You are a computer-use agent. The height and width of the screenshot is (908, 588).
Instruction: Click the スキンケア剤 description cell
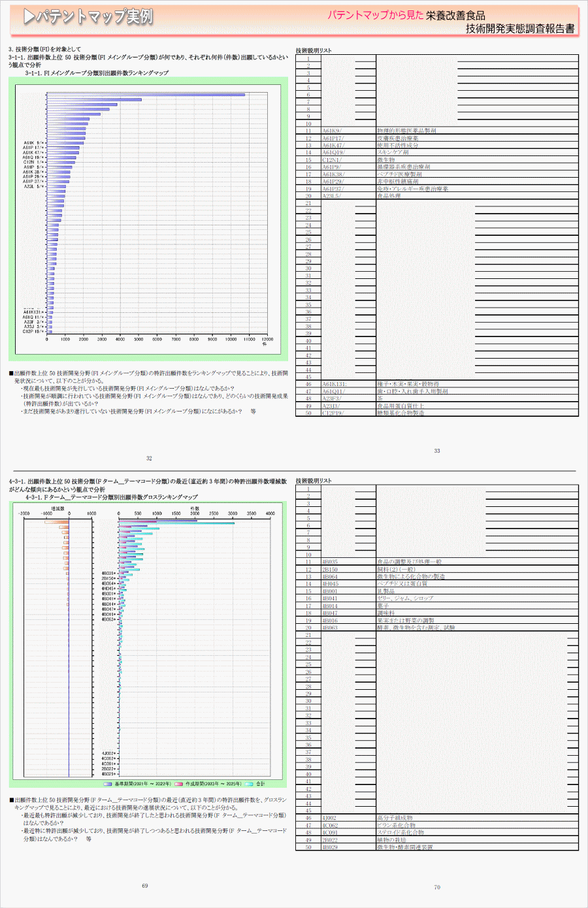pyautogui.click(x=393, y=152)
